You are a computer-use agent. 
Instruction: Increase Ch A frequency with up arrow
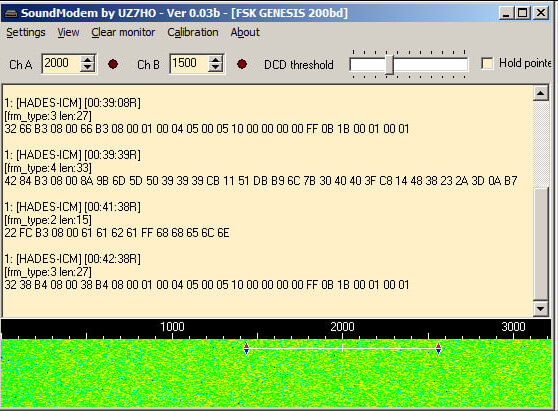(x=88, y=59)
